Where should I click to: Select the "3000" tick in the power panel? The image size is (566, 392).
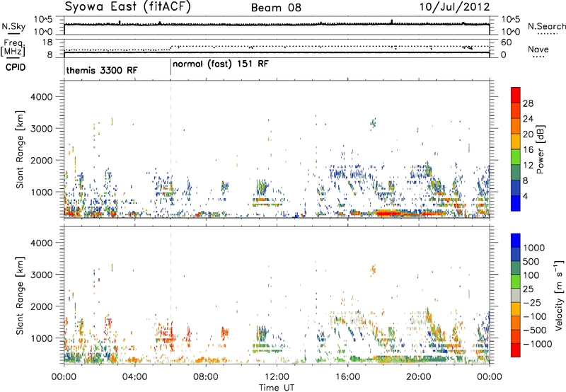pyautogui.click(x=42, y=129)
